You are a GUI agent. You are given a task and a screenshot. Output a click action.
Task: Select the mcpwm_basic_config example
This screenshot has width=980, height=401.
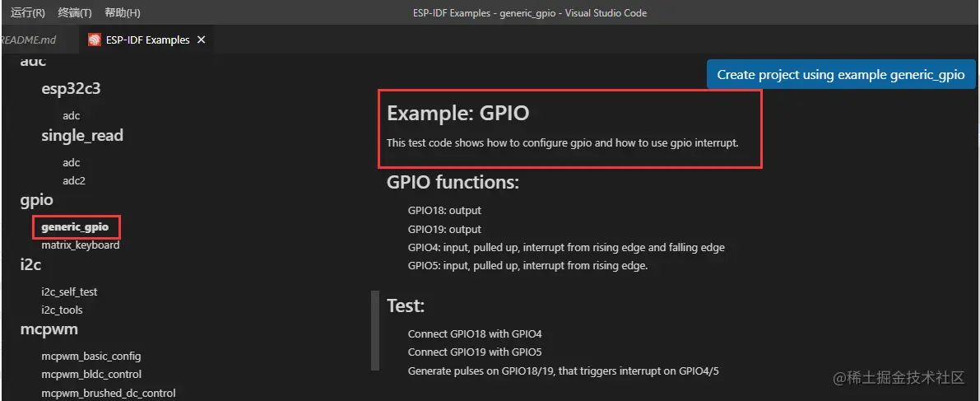point(91,357)
